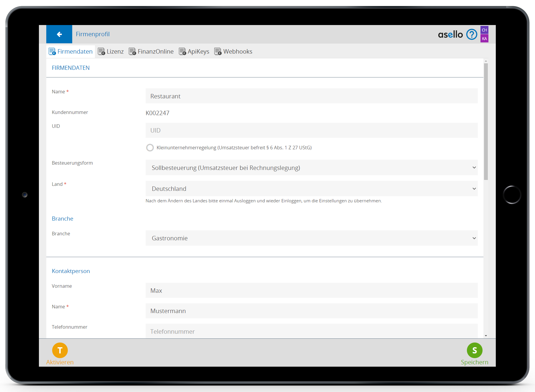Click the orange Aktivieren T icon
The height and width of the screenshot is (392, 535).
60,350
